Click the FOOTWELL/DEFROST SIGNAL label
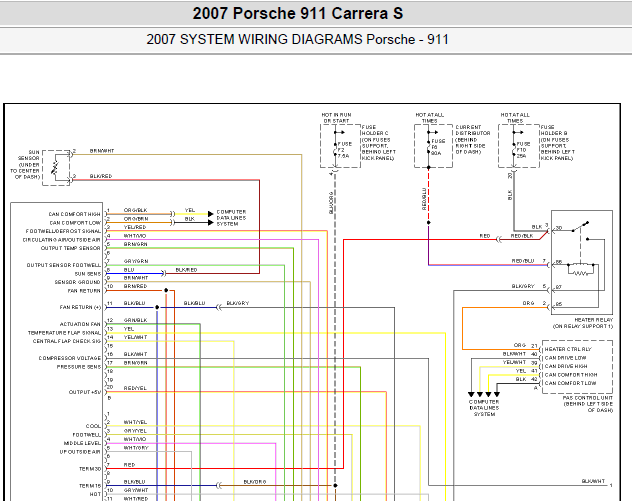Screen dimensions: 632x501 tap(63, 231)
